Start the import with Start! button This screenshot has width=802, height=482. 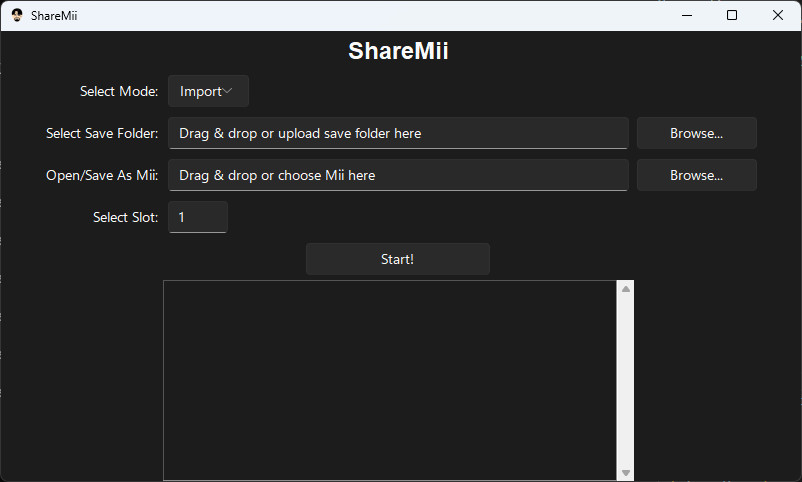click(x=397, y=259)
